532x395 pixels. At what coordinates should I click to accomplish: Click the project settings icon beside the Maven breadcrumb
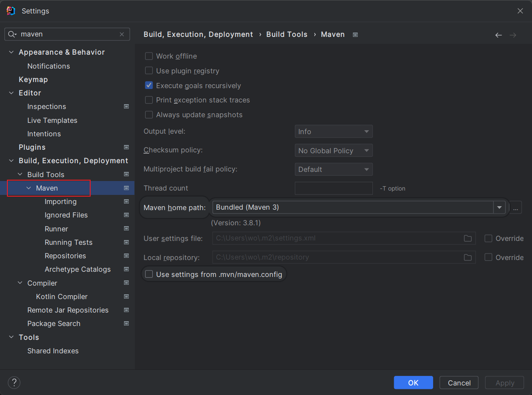point(356,35)
